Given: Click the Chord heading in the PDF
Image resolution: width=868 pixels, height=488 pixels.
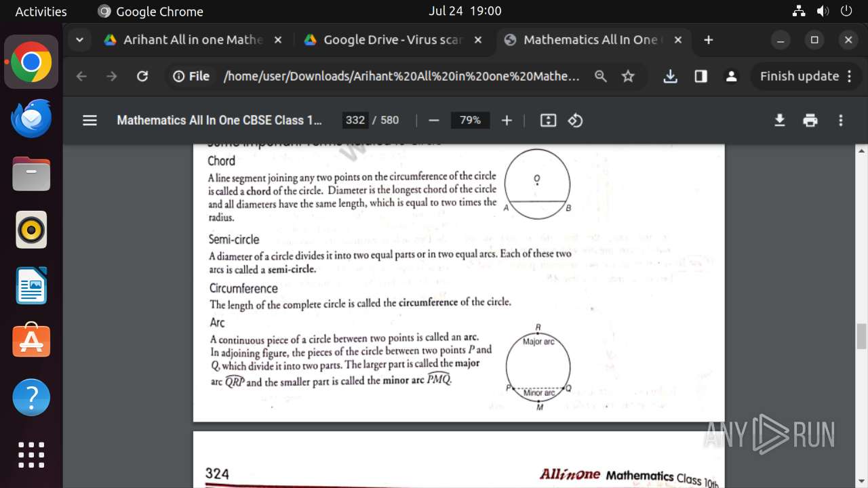Looking at the screenshot, I should [x=222, y=161].
